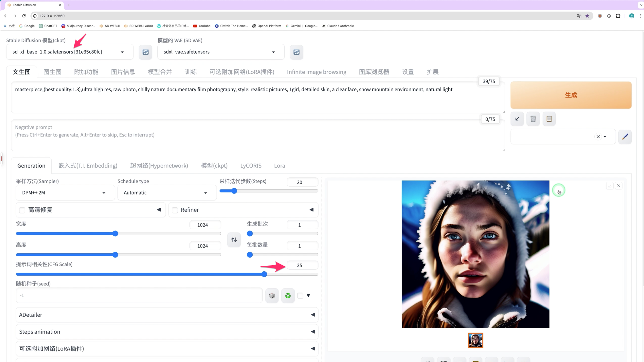
Task: Expand the Steps animation panel
Action: (x=167, y=332)
